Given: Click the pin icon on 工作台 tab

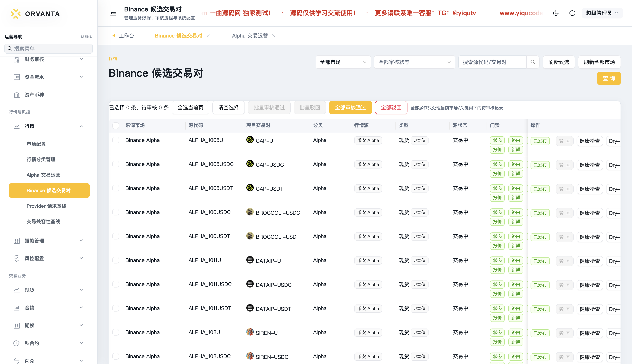Looking at the screenshot, I should [x=114, y=35].
